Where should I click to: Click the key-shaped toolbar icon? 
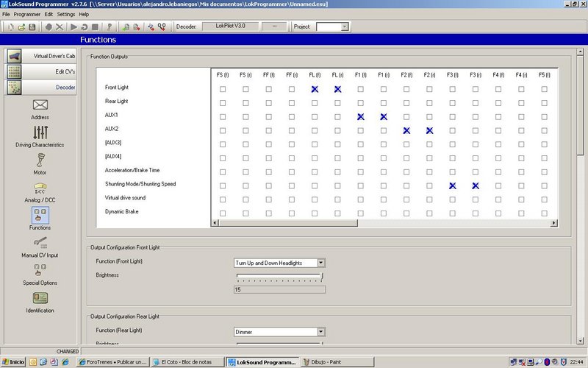click(x=110, y=27)
